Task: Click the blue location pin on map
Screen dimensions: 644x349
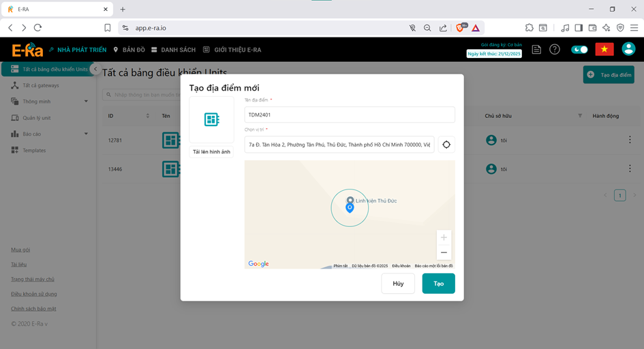Action: click(x=350, y=207)
